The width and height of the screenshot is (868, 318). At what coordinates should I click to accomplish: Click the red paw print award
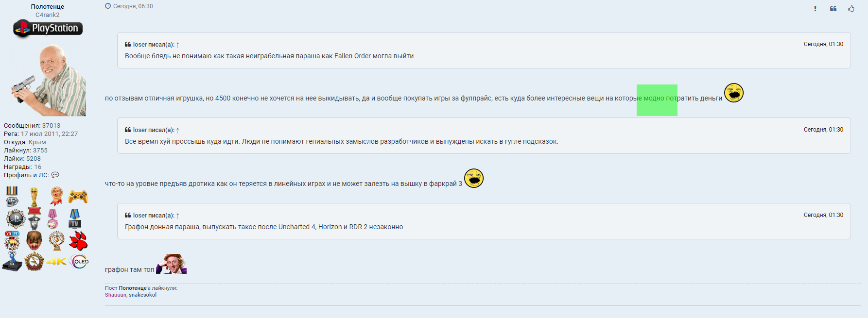coord(78,240)
